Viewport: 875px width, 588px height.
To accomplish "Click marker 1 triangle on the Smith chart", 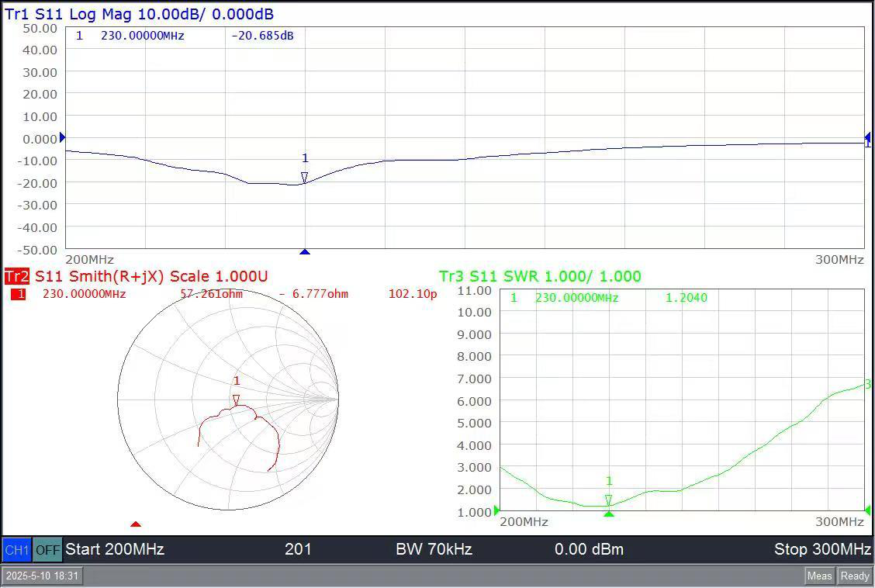I will 236,400.
